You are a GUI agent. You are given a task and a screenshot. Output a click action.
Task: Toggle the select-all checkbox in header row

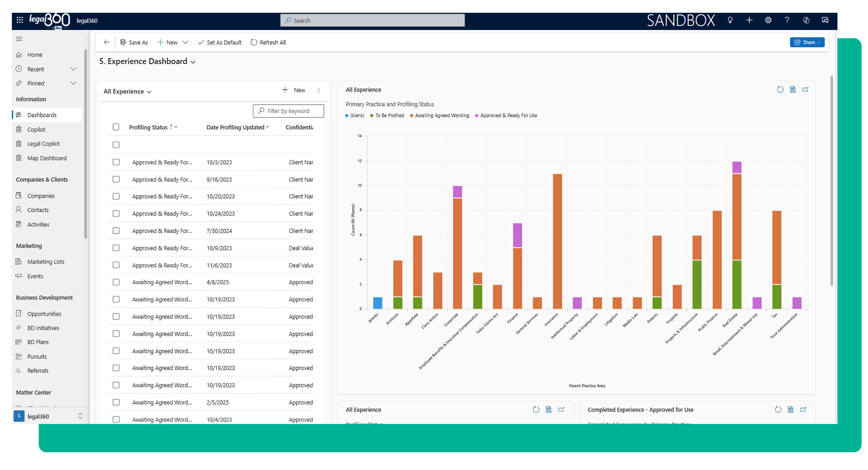click(116, 127)
